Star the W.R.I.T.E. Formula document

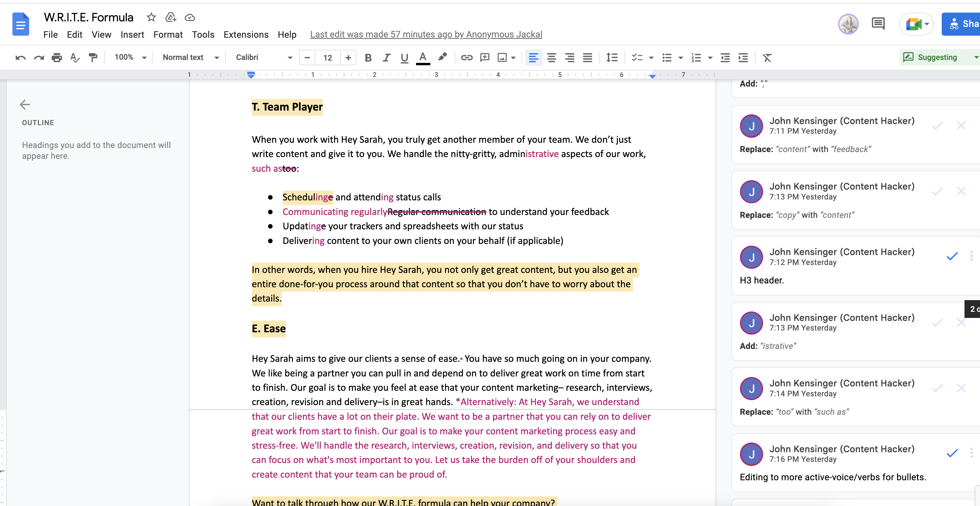coord(151,17)
